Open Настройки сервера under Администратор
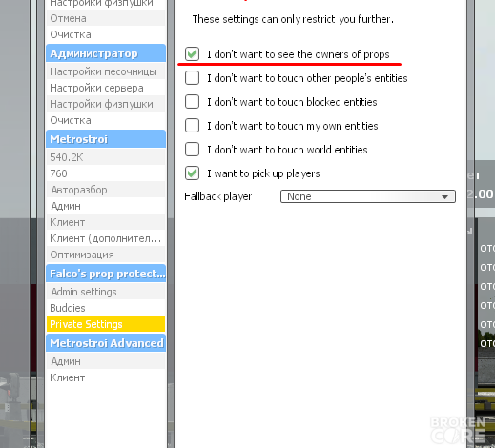The image size is (495, 448). click(x=106, y=88)
